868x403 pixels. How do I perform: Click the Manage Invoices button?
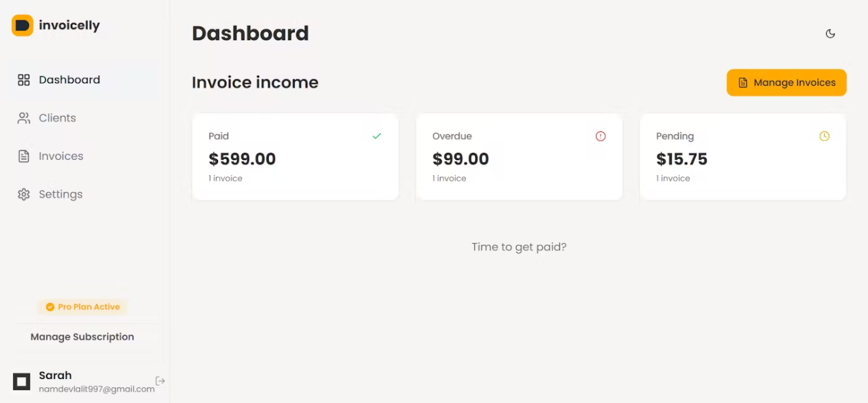[786, 82]
